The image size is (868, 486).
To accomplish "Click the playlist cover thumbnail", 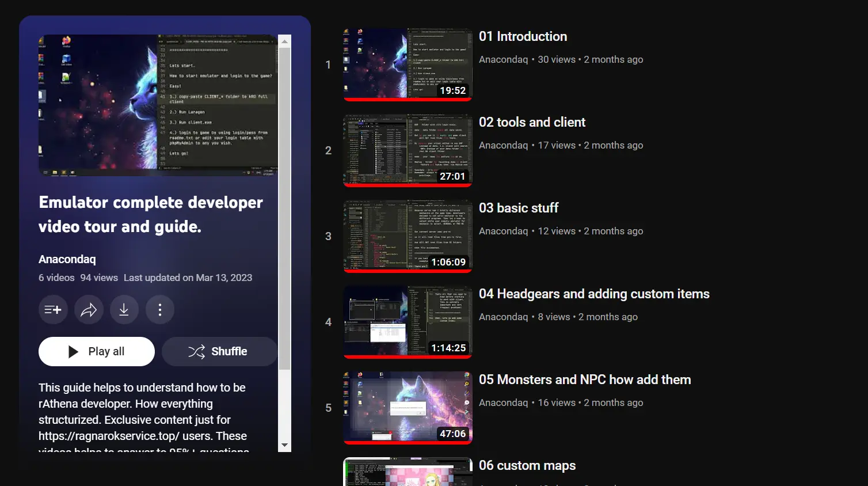I will point(158,105).
